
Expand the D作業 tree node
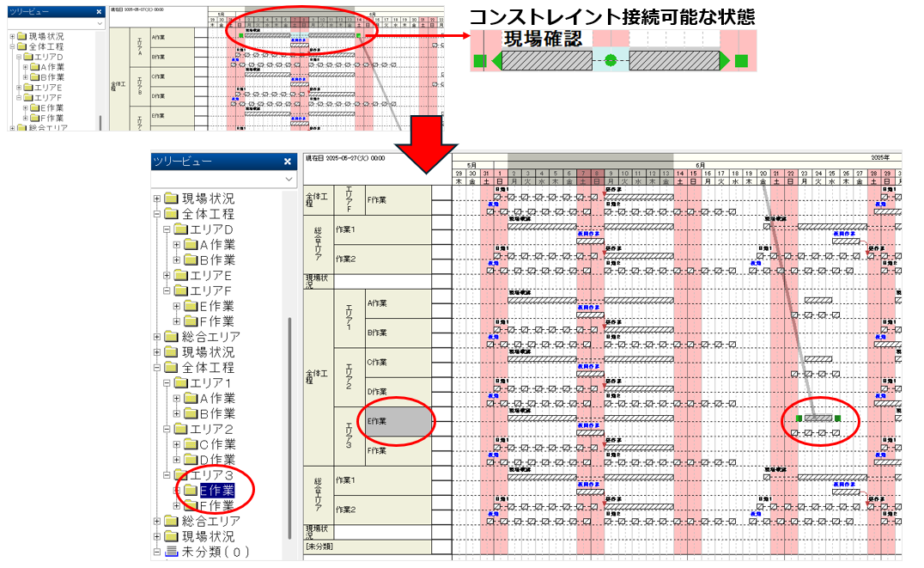[177, 461]
